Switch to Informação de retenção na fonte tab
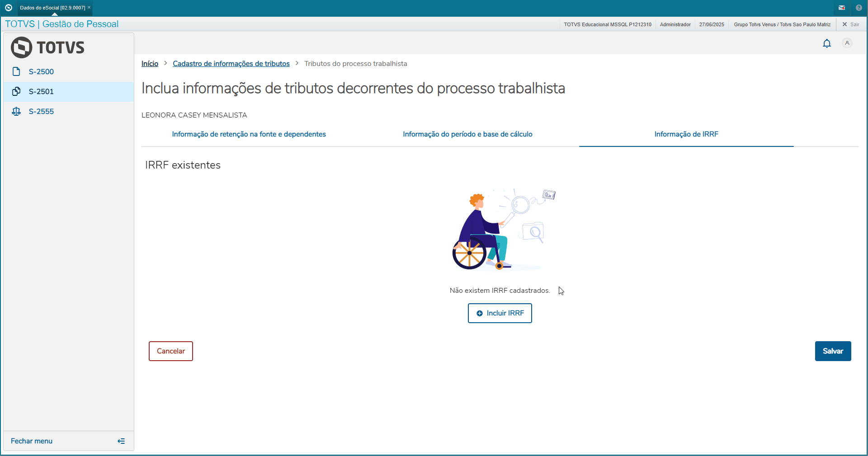Image resolution: width=868 pixels, height=456 pixels. pos(249,134)
